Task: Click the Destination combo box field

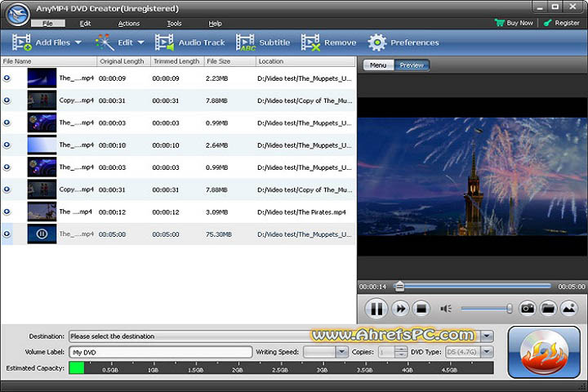Action: coord(281,336)
